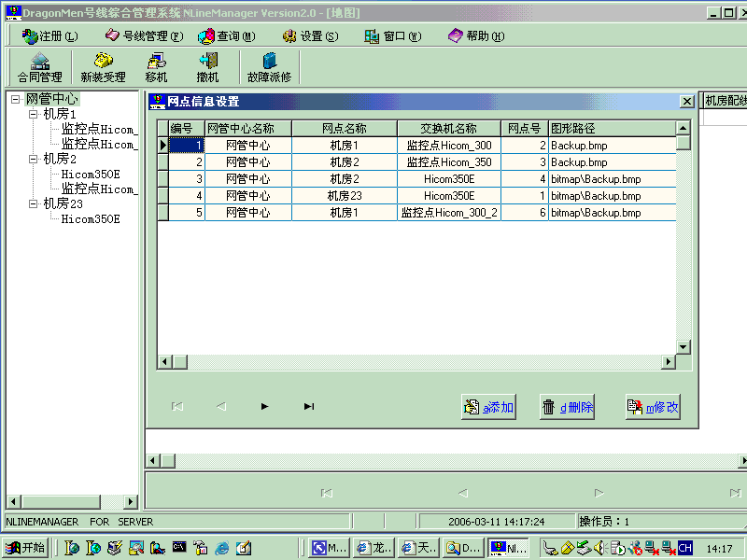Select Hicom350E under 机房23 in tree
This screenshot has width=747, height=560.
[x=91, y=219]
